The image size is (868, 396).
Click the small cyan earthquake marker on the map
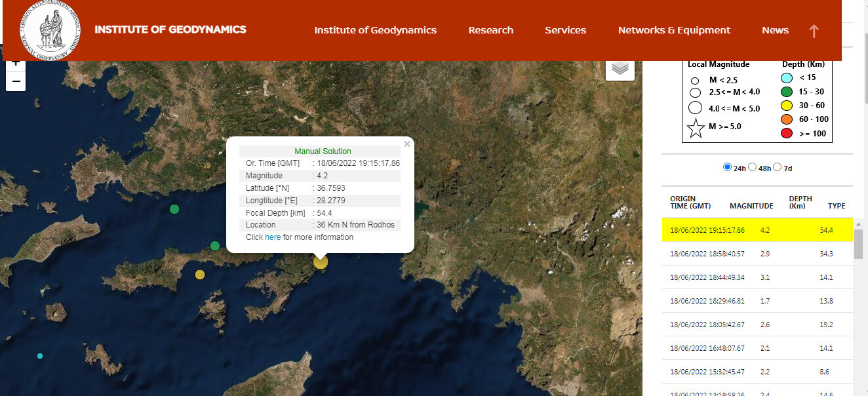[40, 356]
